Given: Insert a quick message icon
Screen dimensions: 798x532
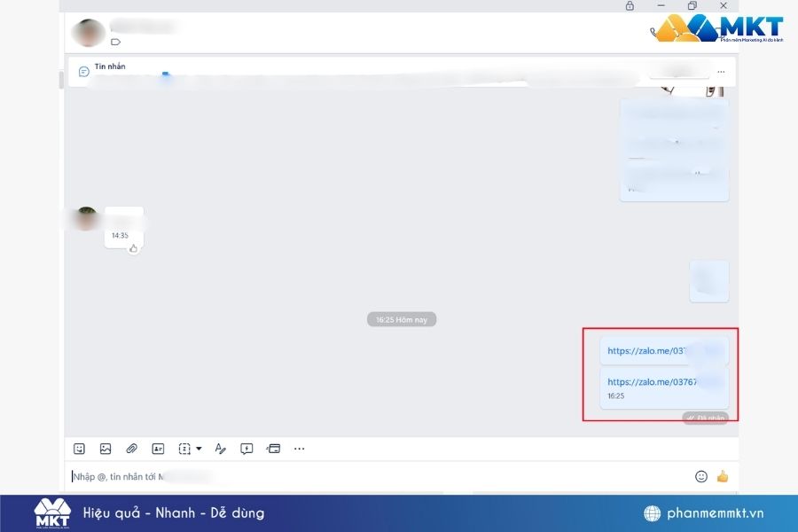Looking at the screenshot, I should (x=246, y=449).
